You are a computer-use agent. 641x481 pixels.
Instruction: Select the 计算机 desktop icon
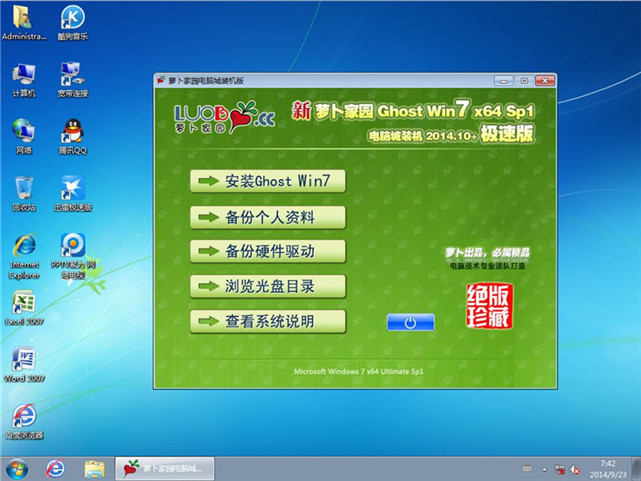24,80
